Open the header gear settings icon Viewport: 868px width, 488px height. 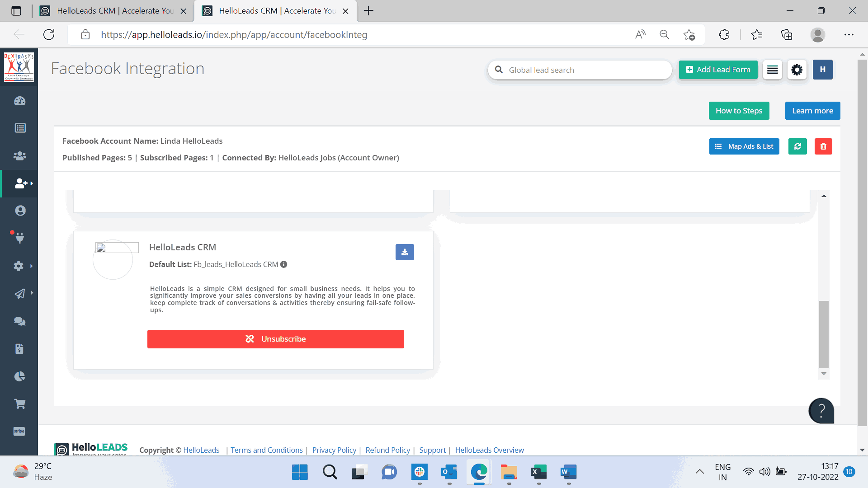pos(797,70)
